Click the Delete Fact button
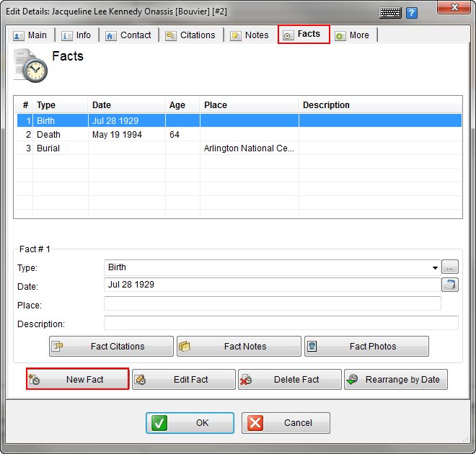The height and width of the screenshot is (454, 476). (290, 379)
